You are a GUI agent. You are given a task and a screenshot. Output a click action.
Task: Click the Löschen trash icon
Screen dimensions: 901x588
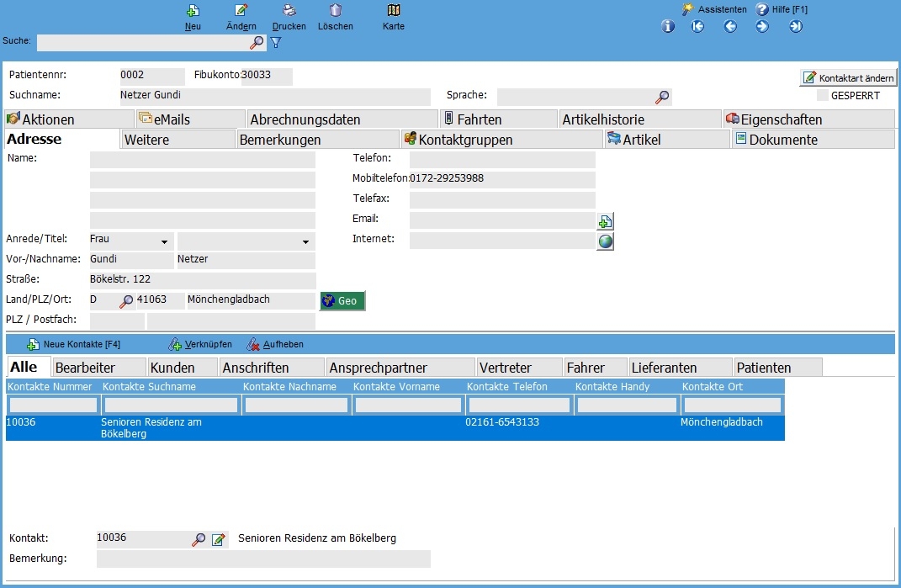[x=336, y=10]
